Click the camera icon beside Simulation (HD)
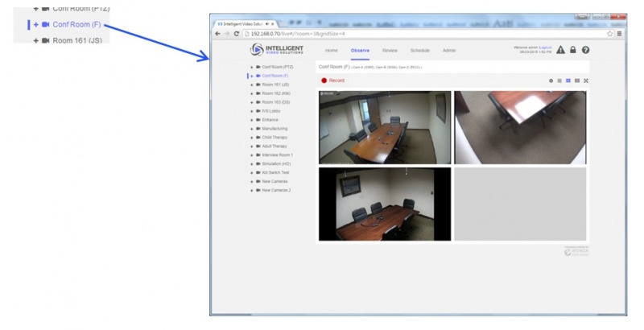The image size is (644, 330). pos(258,164)
